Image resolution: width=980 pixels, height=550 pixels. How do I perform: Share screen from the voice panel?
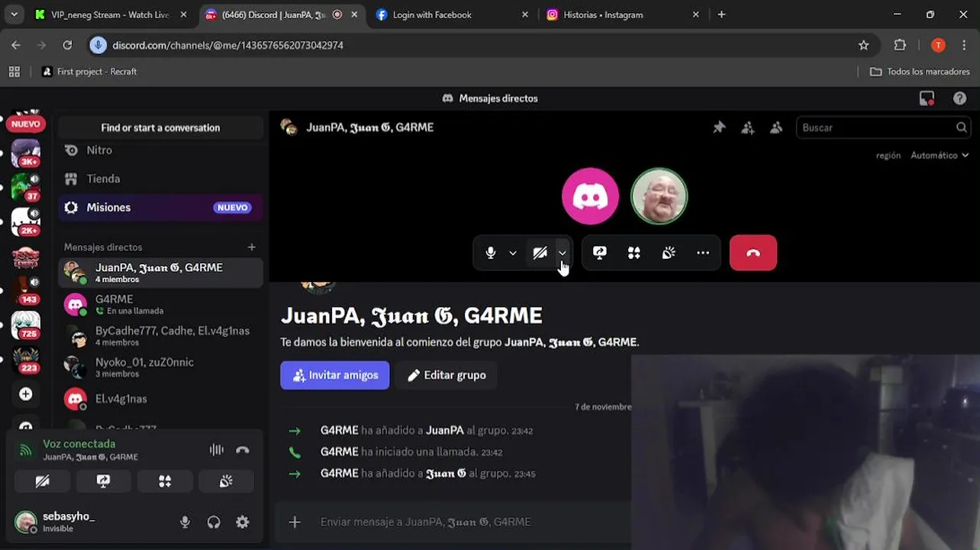point(104,481)
